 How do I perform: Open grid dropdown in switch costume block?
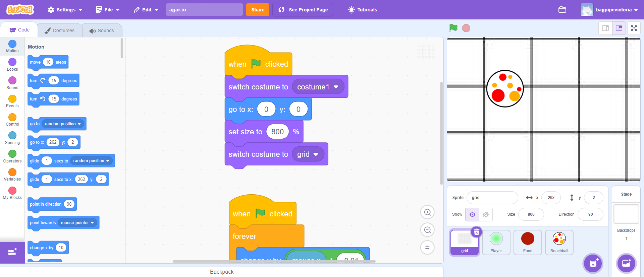coord(308,154)
